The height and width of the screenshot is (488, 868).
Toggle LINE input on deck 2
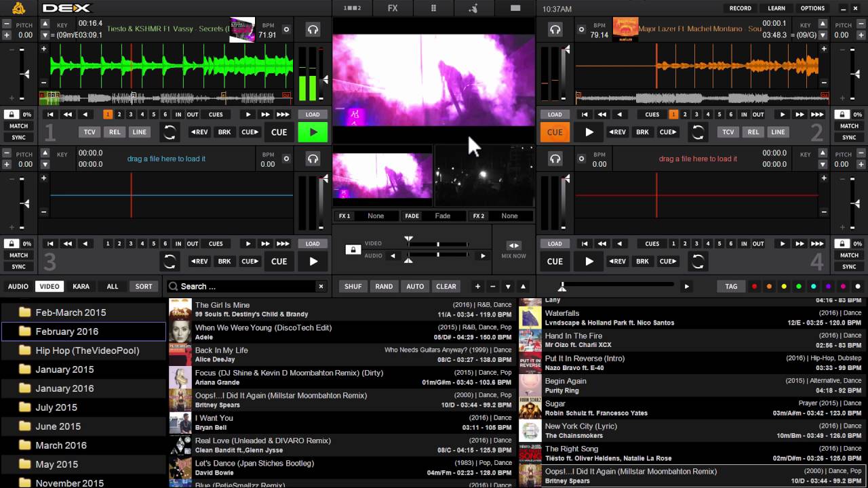[778, 132]
